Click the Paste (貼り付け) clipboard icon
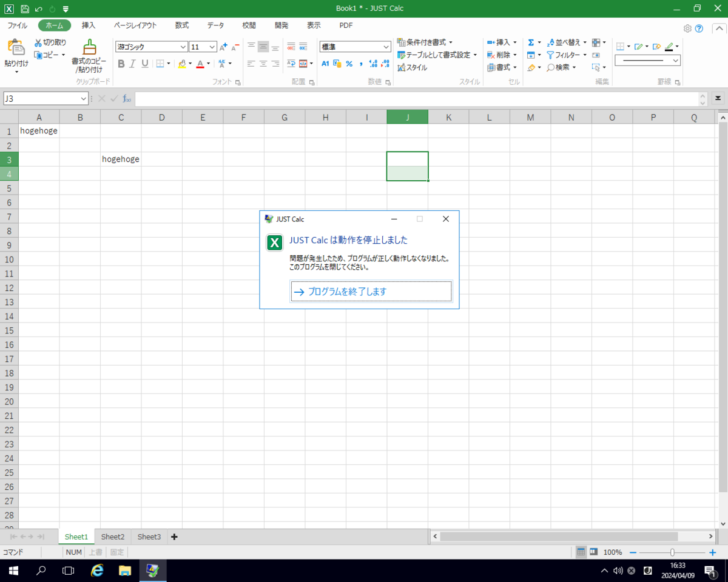The image size is (728, 582). (16, 48)
